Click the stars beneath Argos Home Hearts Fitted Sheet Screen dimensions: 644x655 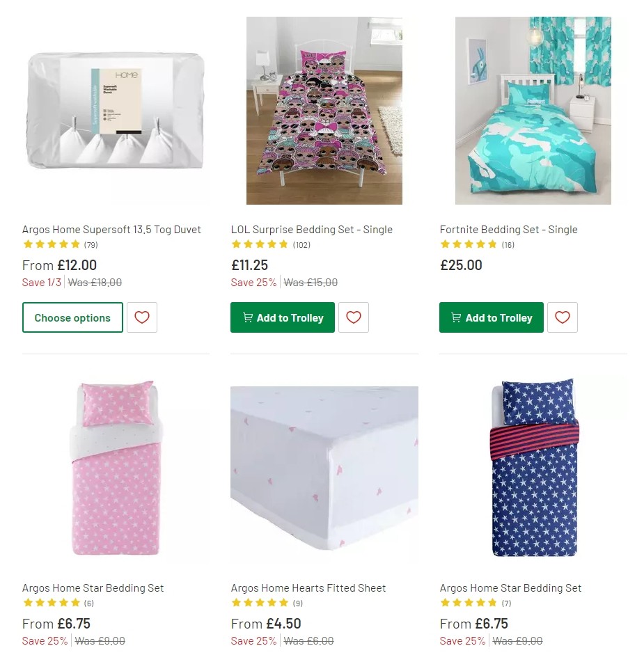[260, 602]
